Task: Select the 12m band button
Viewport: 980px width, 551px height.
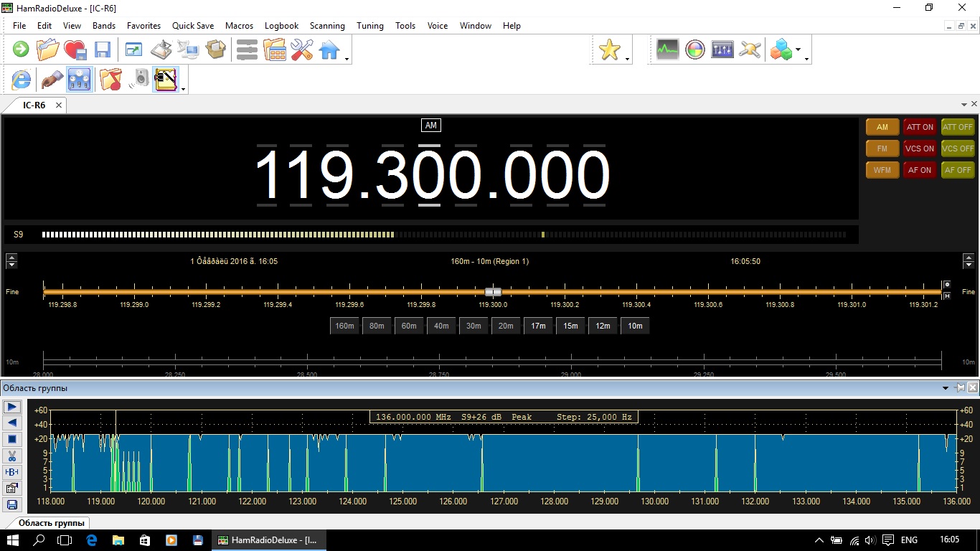Action: click(x=603, y=326)
